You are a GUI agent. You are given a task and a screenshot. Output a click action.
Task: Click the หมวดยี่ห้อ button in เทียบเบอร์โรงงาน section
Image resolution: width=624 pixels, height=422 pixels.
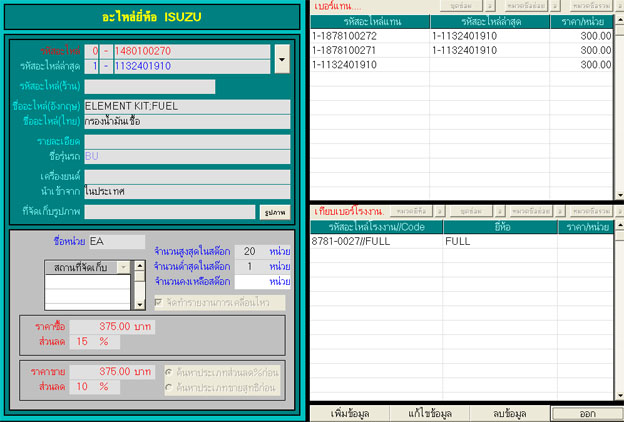click(x=411, y=211)
